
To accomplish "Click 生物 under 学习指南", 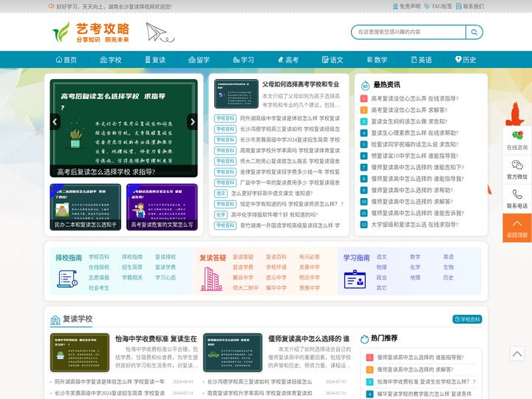I will tap(449, 267).
